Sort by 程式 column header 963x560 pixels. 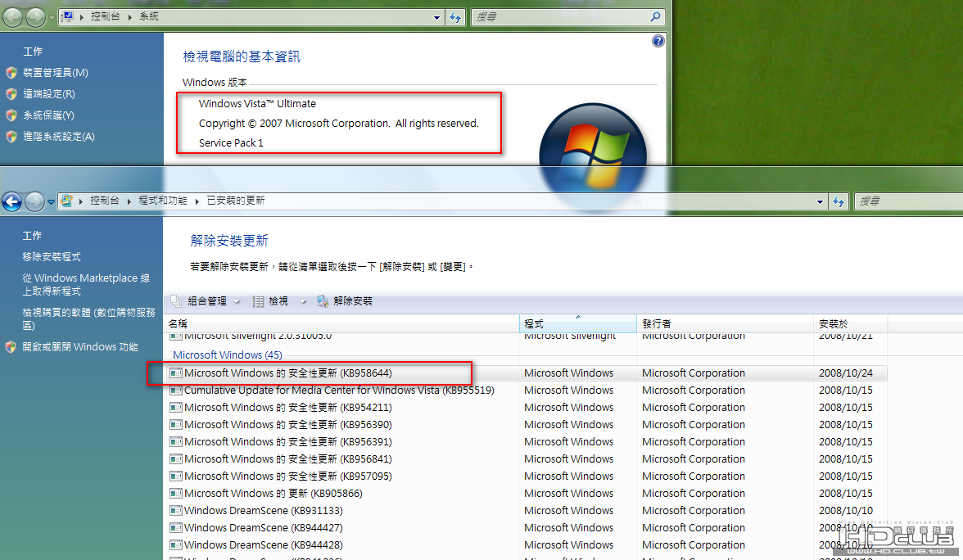(578, 323)
